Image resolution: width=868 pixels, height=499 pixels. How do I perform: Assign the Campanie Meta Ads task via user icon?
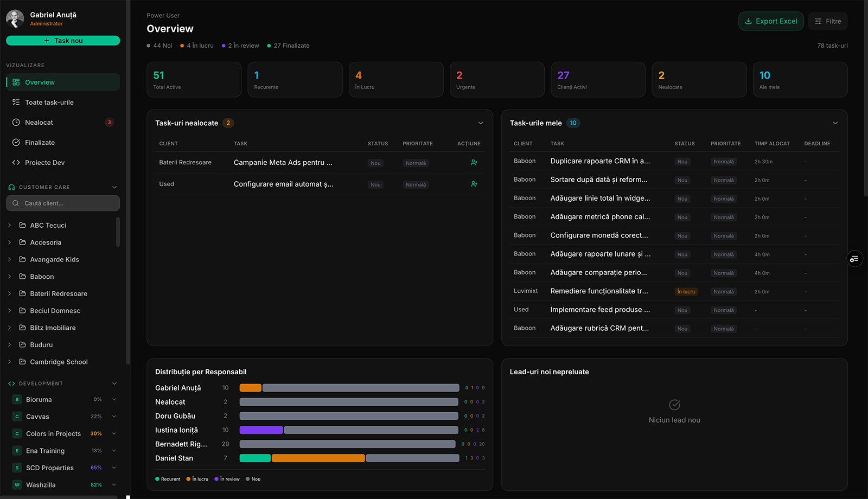click(474, 163)
